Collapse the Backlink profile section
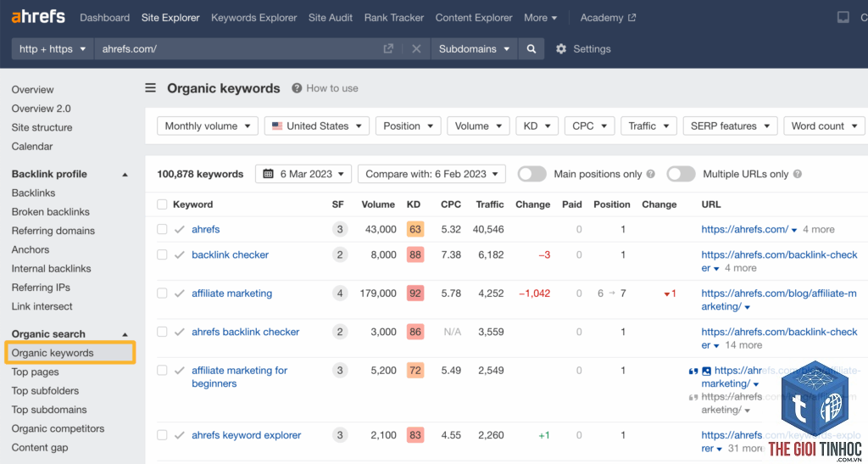 click(x=125, y=175)
